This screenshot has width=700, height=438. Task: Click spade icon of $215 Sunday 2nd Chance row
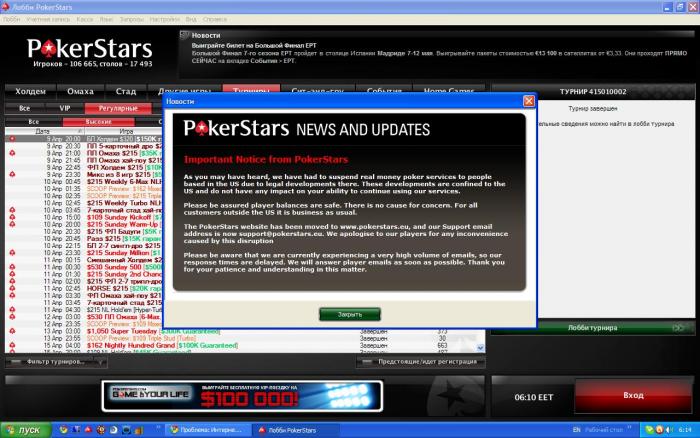coord(12,274)
